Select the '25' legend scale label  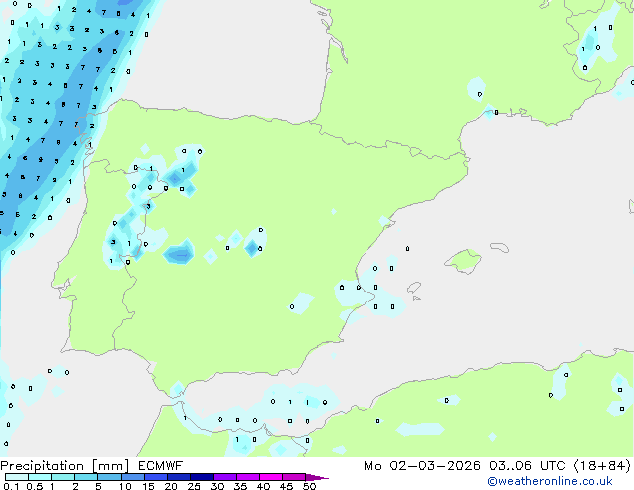pos(194,486)
